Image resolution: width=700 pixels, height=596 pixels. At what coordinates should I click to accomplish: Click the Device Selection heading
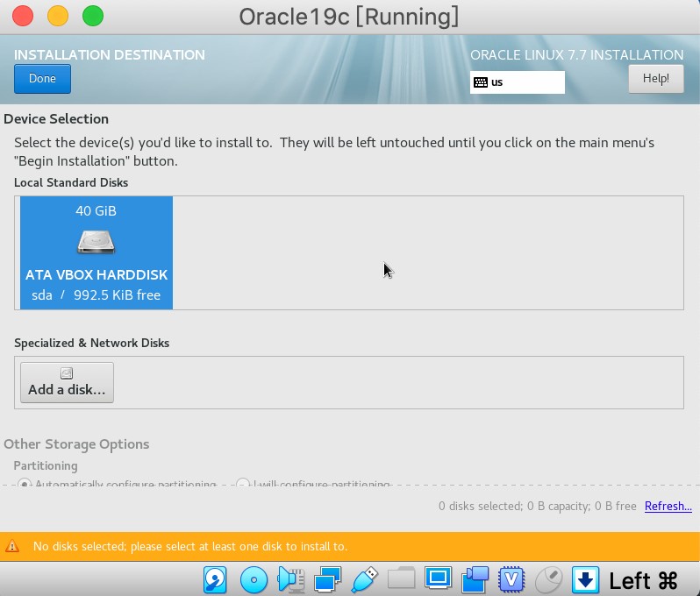coord(56,119)
